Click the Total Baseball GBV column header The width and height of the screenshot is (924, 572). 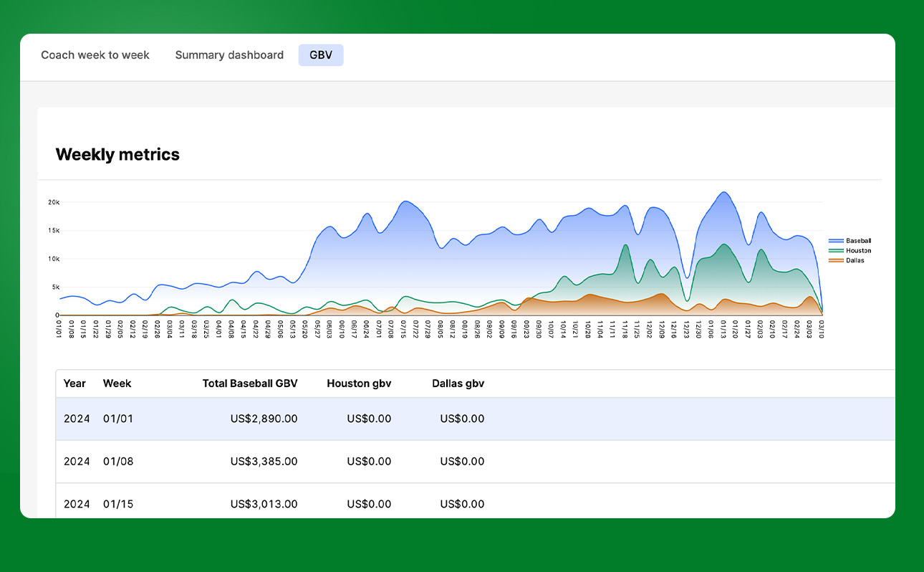point(249,383)
